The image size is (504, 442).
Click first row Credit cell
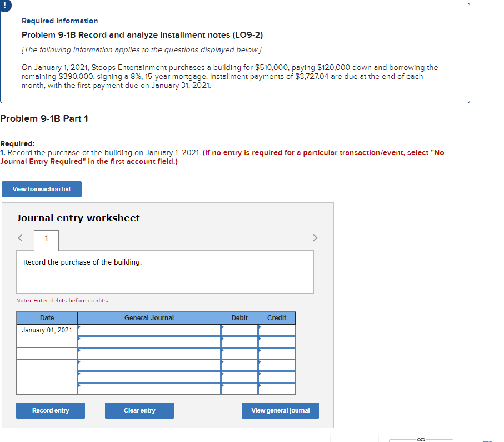(277, 330)
